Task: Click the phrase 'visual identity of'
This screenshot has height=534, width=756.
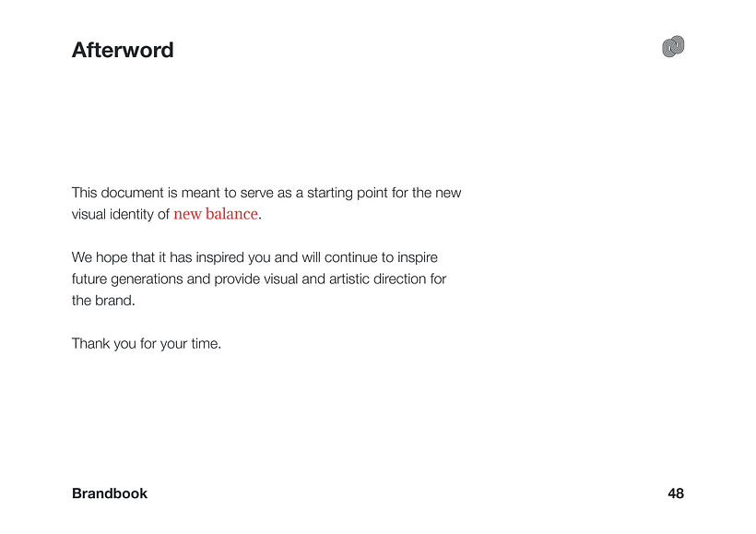Action: (x=121, y=214)
